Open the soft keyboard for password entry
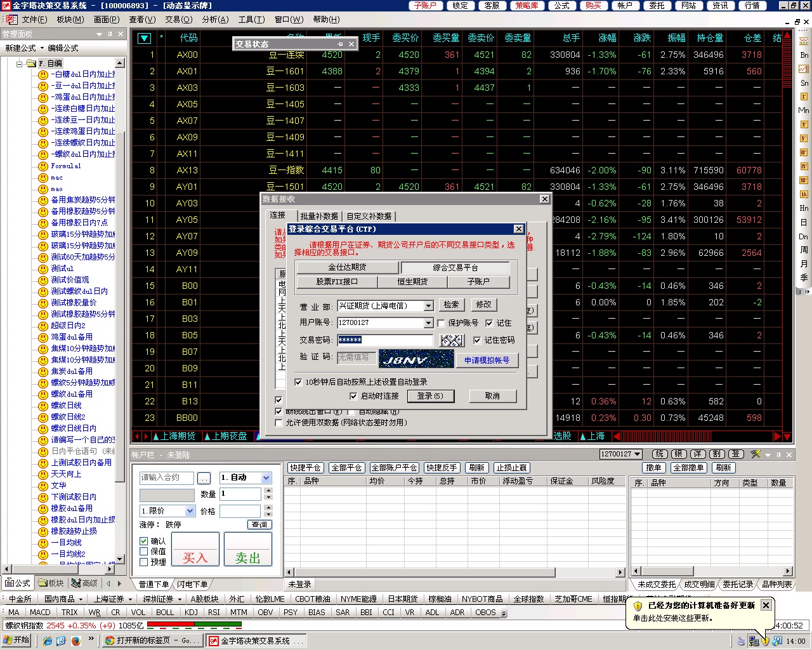Image resolution: width=812 pixels, height=650 pixels. click(x=452, y=340)
